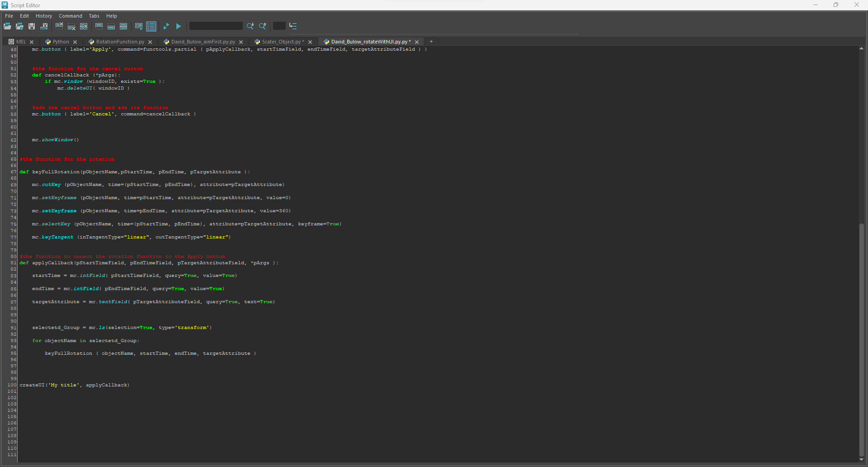This screenshot has width=868, height=467.
Task: Execute the entire script
Action: [178, 26]
